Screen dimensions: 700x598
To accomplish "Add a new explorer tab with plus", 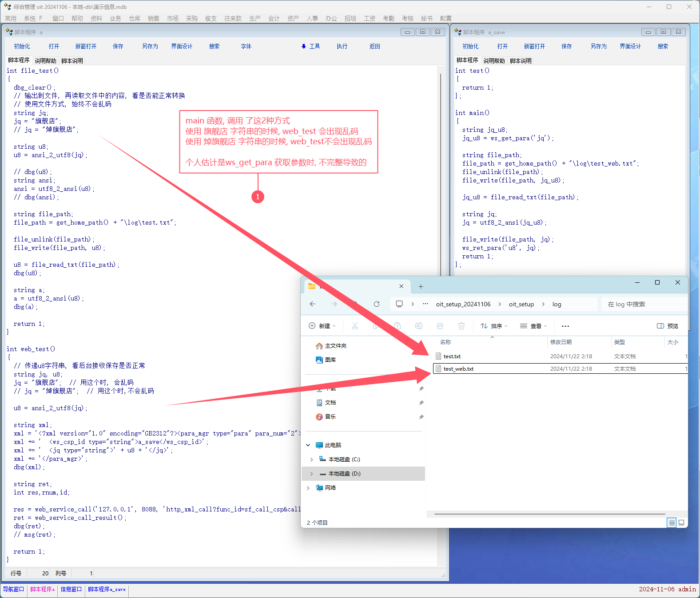I will pos(421,287).
